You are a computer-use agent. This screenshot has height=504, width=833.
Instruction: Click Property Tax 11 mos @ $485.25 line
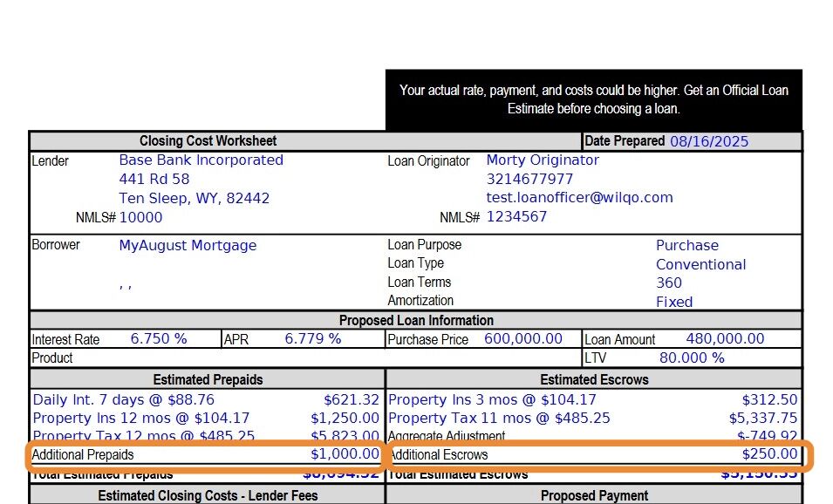point(499,418)
